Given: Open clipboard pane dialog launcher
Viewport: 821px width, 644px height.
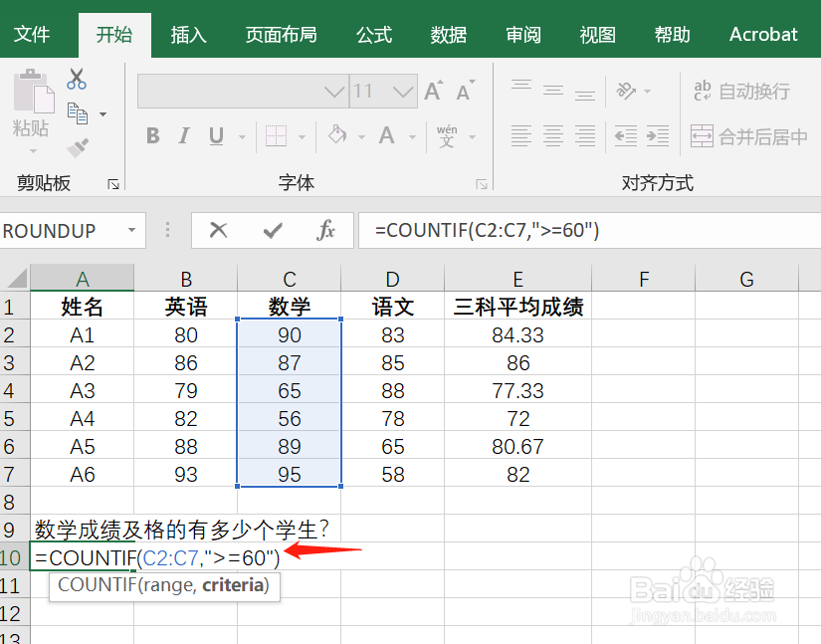Looking at the screenshot, I should 113,184.
